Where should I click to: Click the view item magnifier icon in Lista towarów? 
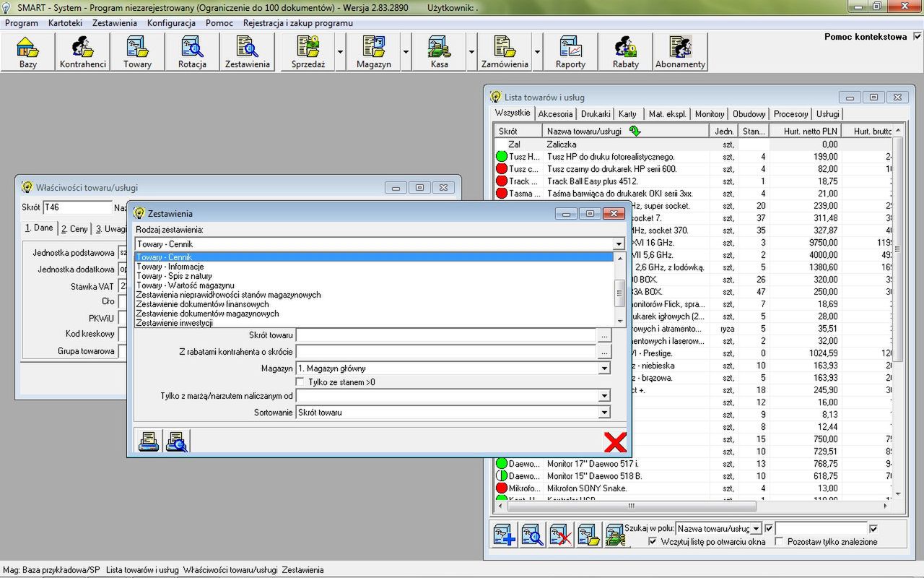pyautogui.click(x=533, y=535)
